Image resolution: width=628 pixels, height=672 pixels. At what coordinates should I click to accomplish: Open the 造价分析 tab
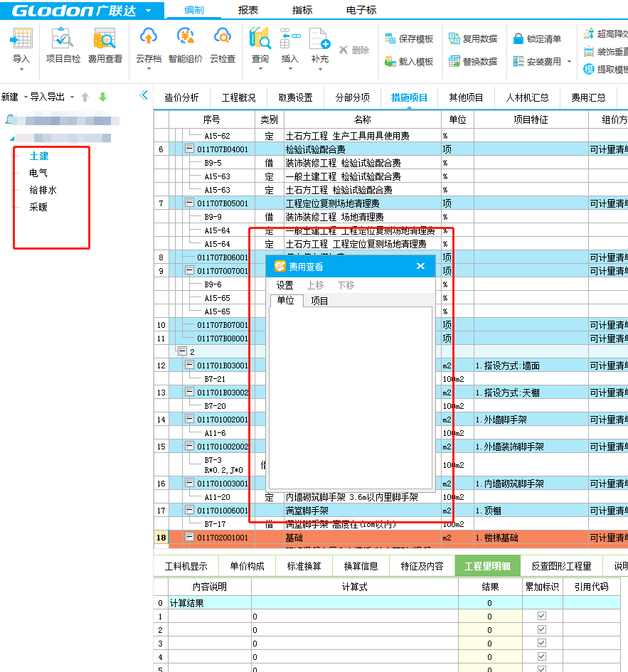click(181, 97)
